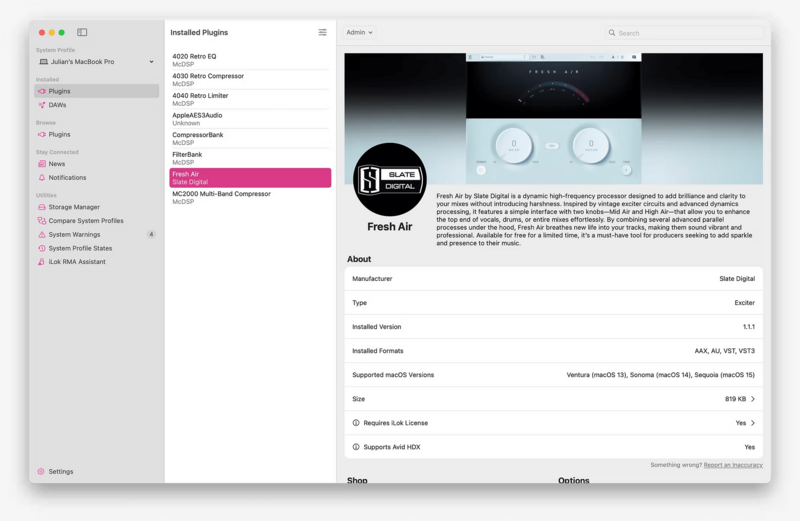Click the Search field
This screenshot has width=800, height=521.
tap(685, 33)
